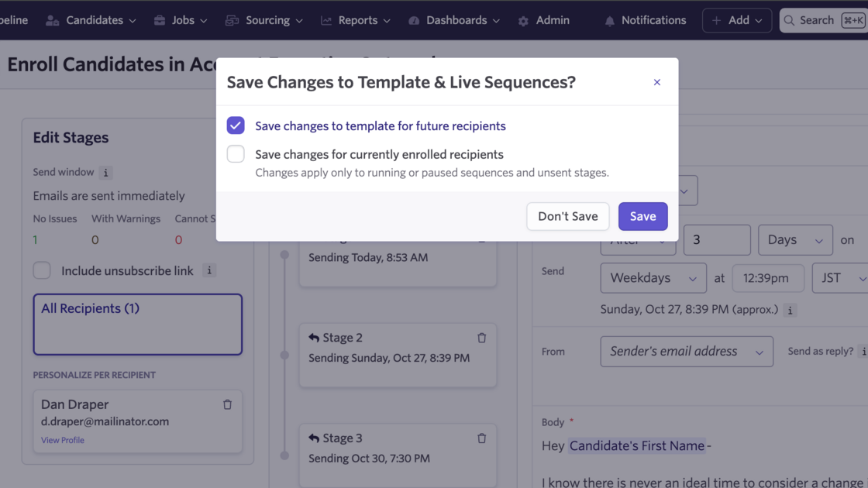The height and width of the screenshot is (488, 868).
Task: Open the Sourcing menu
Action: point(264,20)
